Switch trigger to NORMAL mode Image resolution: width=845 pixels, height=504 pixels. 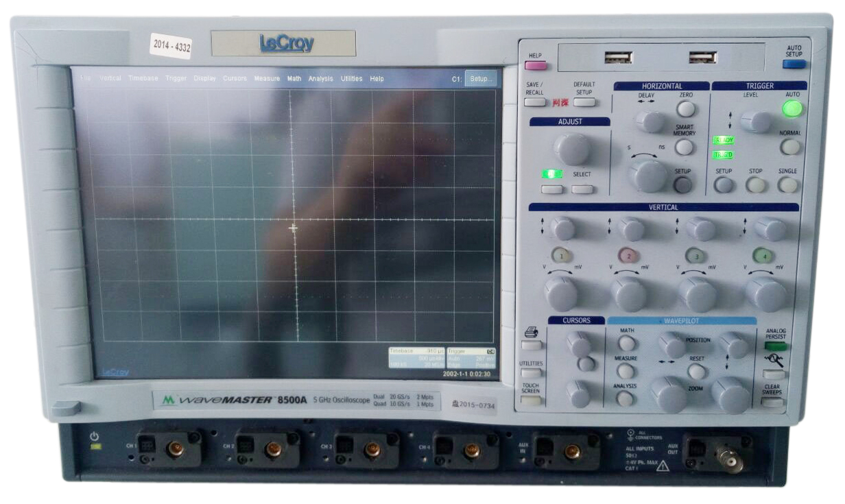tap(790, 147)
